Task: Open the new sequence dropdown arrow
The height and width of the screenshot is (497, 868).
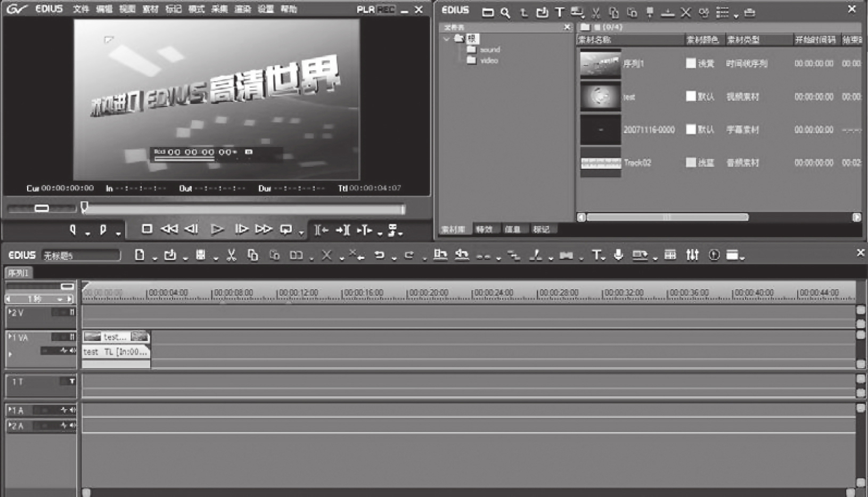Action: [x=154, y=259]
